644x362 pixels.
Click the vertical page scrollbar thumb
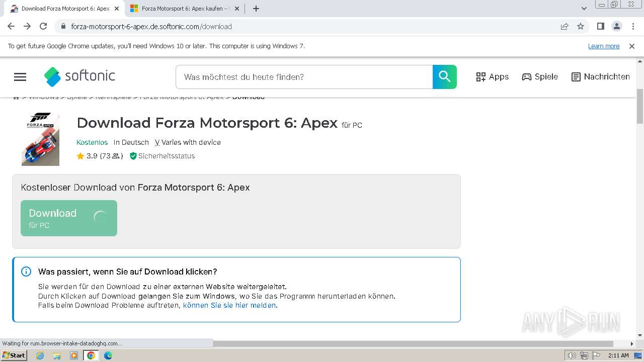640,106
